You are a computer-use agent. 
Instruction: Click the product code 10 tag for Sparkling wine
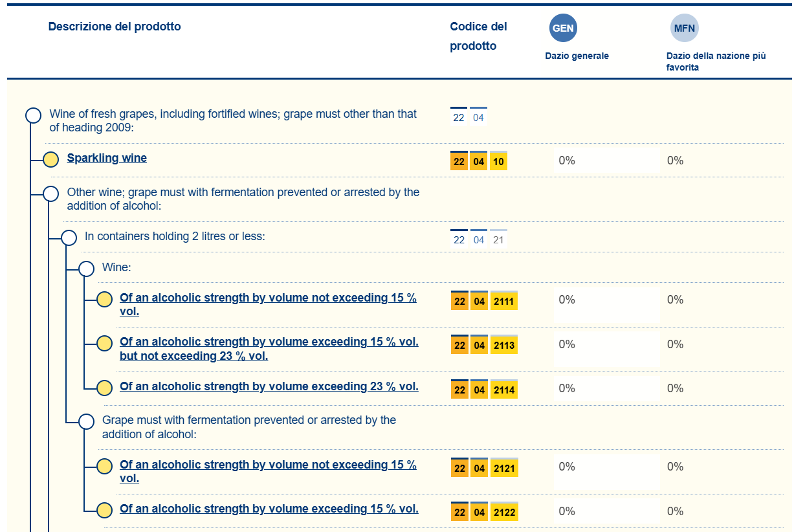pyautogui.click(x=498, y=162)
